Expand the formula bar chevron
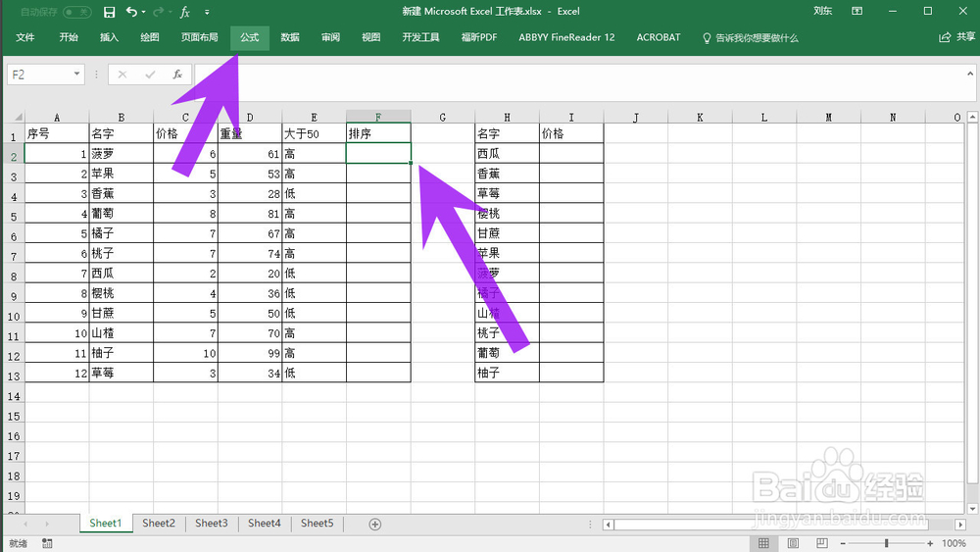This screenshot has width=980, height=552. pos(970,74)
